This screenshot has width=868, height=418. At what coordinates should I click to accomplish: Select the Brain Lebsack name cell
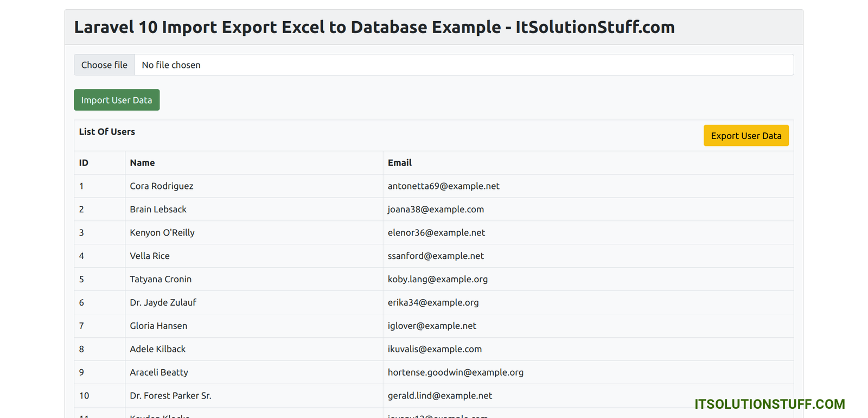coord(158,210)
